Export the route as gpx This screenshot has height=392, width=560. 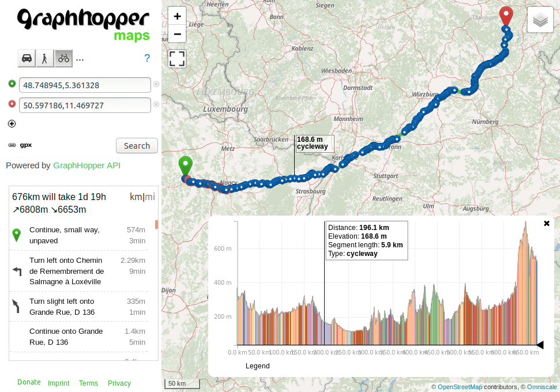click(26, 145)
